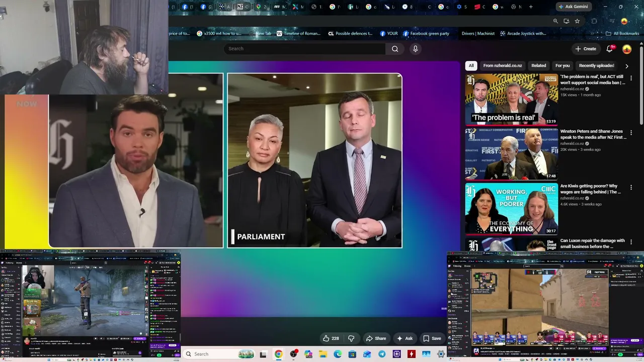Open Microsoft 365 Copilot taskbar icon
The width and height of the screenshot is (644, 362).
point(308,354)
